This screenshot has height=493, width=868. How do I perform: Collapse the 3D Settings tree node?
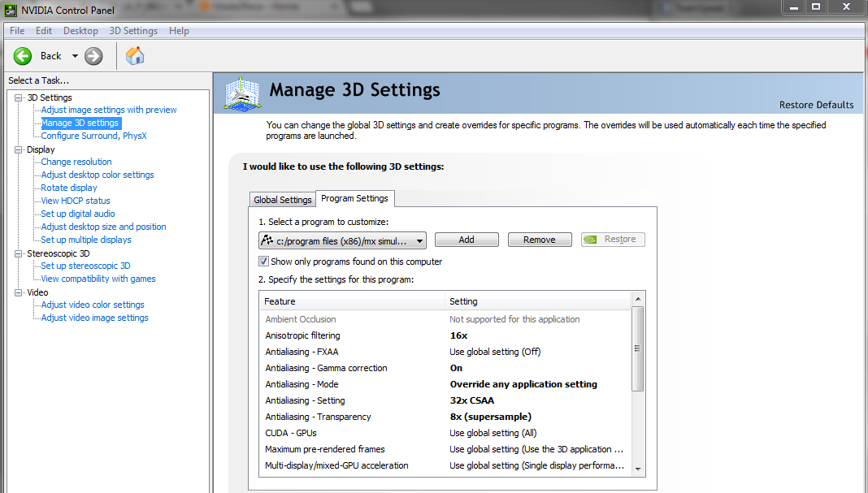click(18, 97)
